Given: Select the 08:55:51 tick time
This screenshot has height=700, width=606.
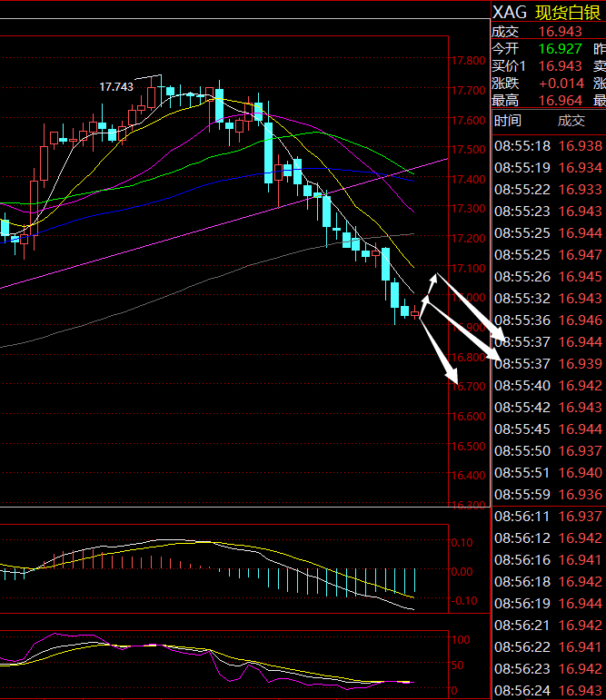Looking at the screenshot, I should point(522,473).
